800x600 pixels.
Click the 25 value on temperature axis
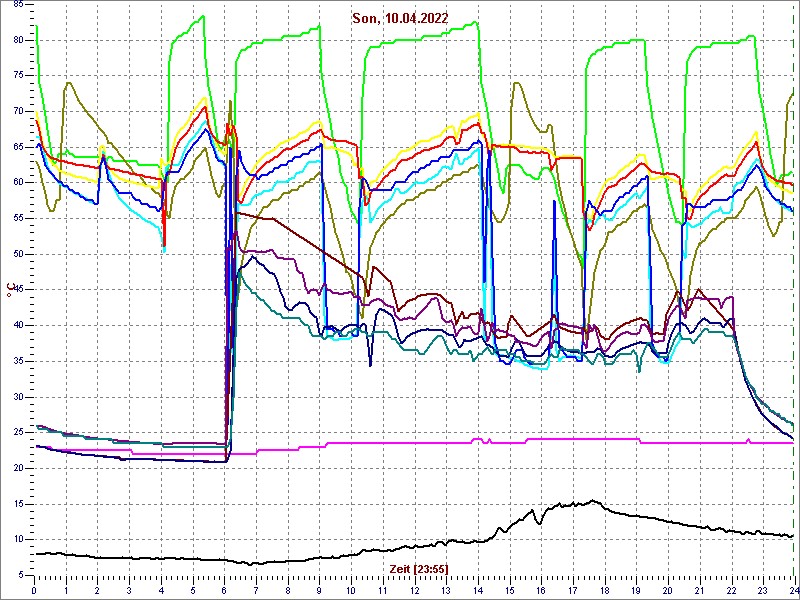point(18,432)
